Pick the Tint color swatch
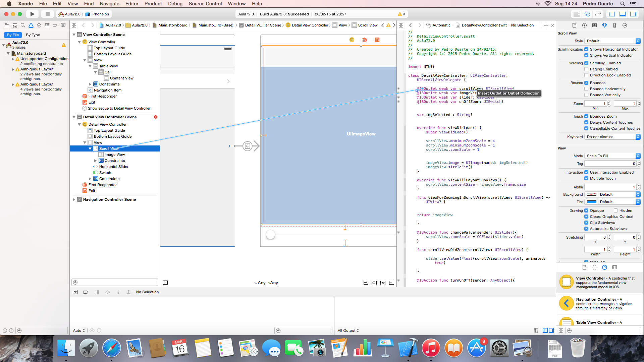The height and width of the screenshot is (362, 644). 592,202
